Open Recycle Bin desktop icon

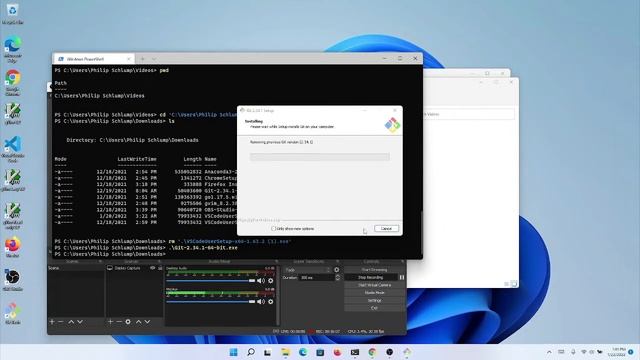[x=12, y=13]
